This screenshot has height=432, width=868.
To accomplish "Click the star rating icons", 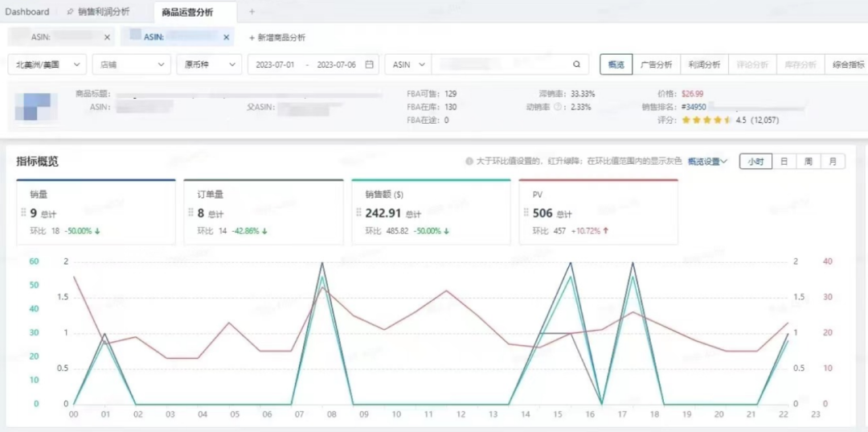I will coord(707,120).
